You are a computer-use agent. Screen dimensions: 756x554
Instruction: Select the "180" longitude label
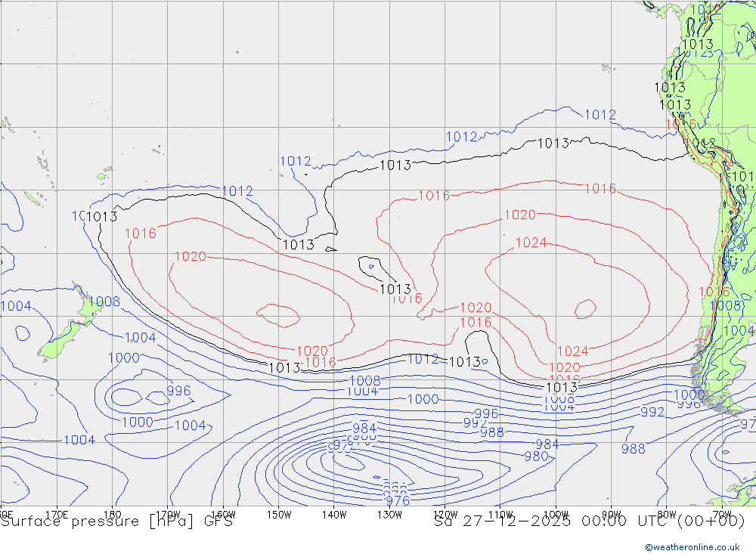(x=113, y=515)
